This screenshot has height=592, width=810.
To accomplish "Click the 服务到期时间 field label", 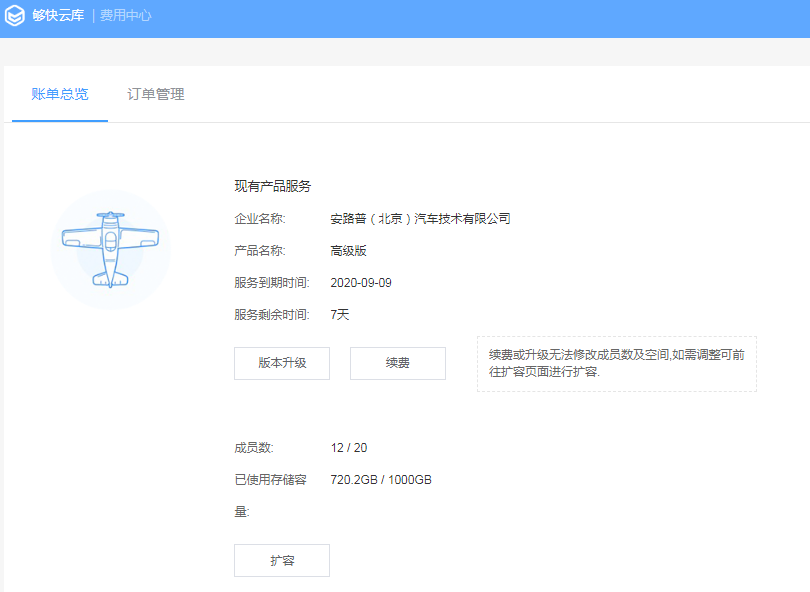I will [272, 283].
